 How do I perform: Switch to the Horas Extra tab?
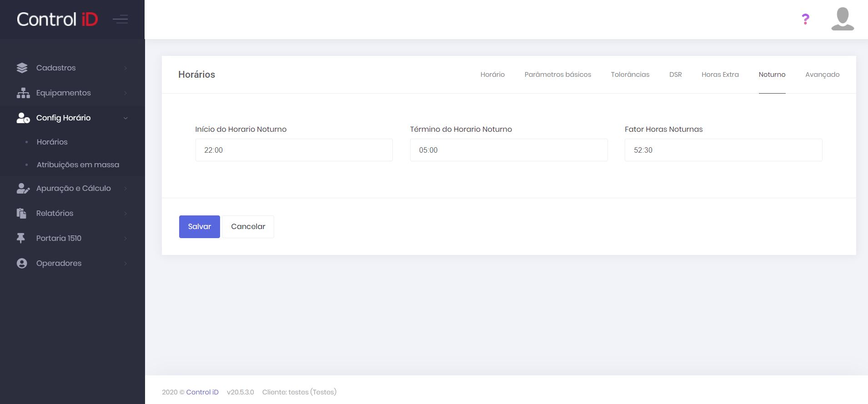tap(720, 75)
